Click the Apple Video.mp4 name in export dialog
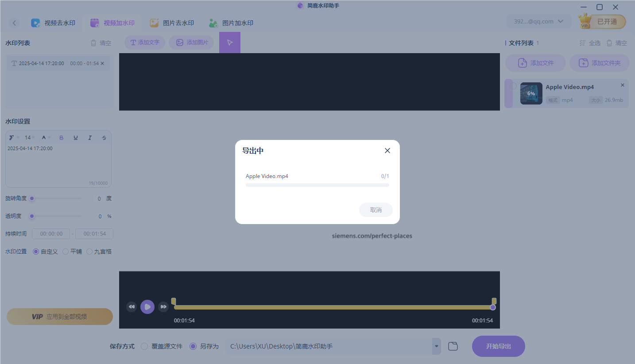Viewport: 635px width, 364px height. pyautogui.click(x=267, y=176)
